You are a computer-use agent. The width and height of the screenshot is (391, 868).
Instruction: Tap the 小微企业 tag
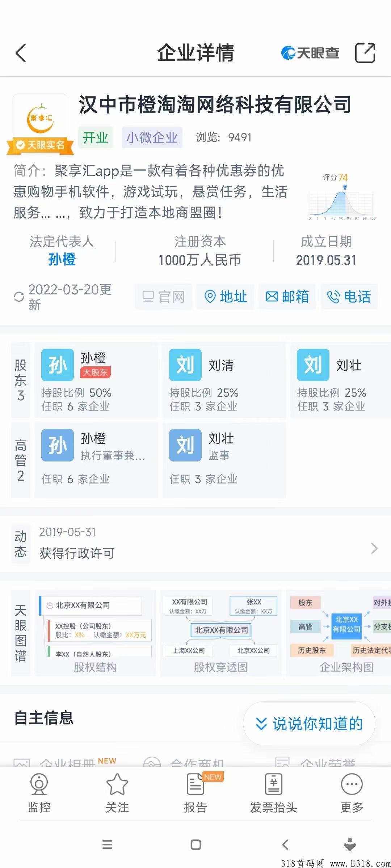point(152,137)
